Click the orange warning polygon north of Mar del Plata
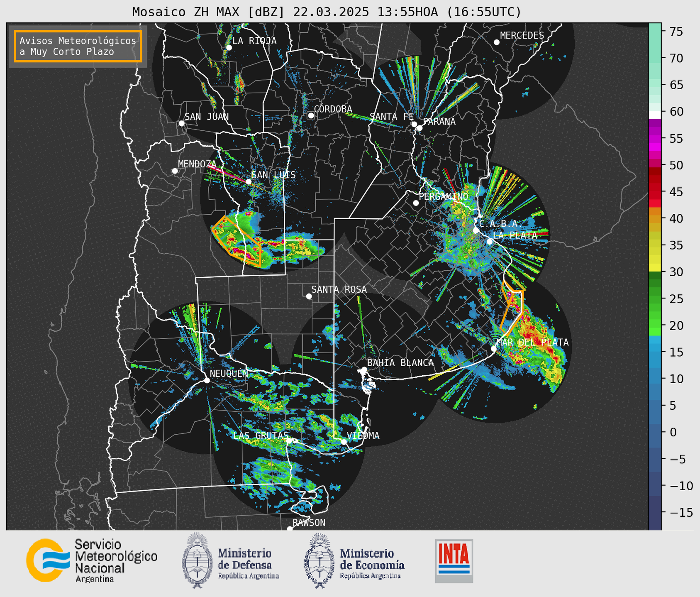 [512, 308]
